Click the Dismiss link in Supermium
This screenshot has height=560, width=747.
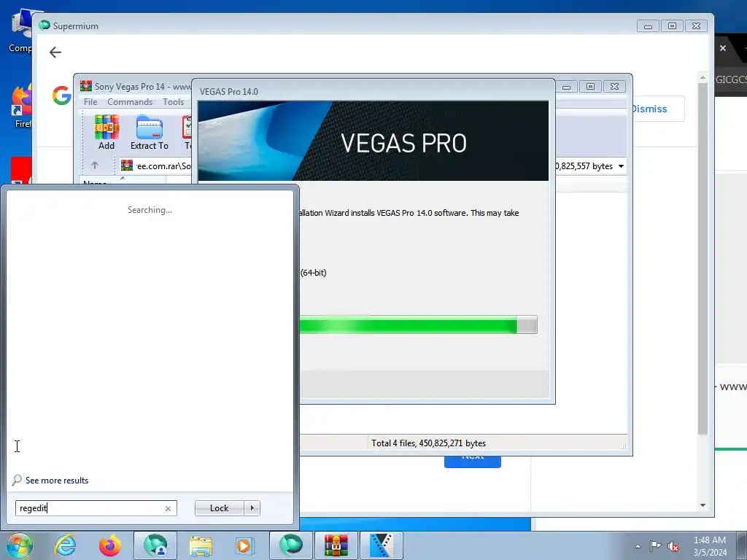pyautogui.click(x=649, y=109)
